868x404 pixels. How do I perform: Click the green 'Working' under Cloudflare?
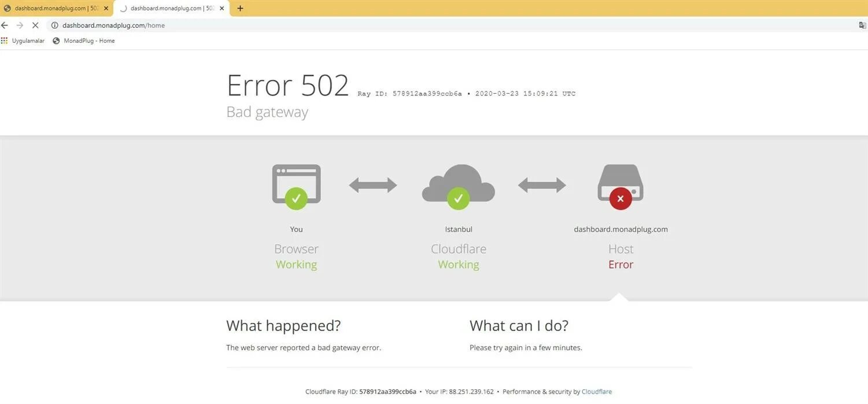[x=459, y=265]
